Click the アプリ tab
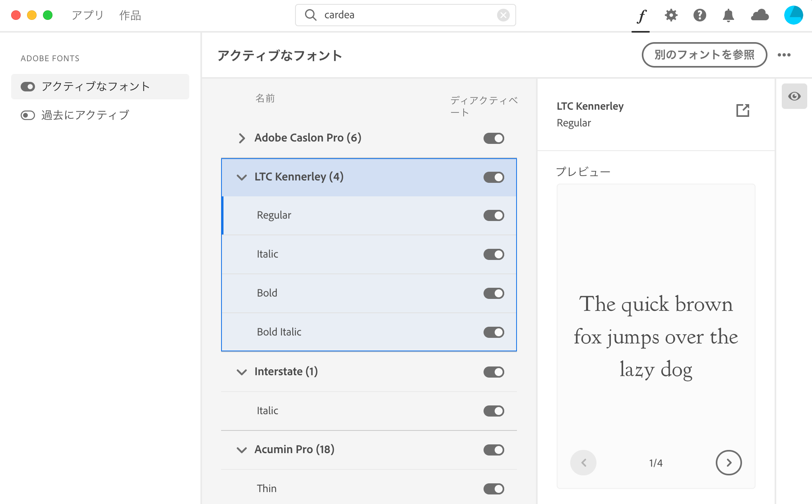 87,15
